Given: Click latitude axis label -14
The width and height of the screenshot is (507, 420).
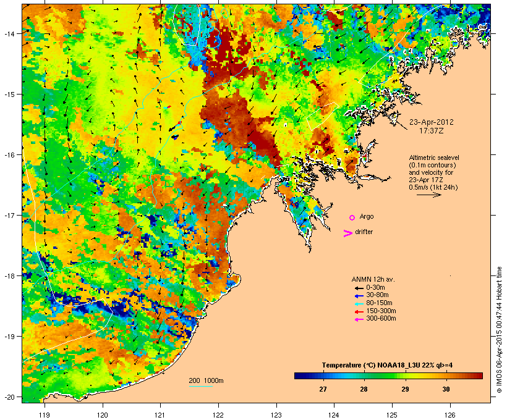Looking at the screenshot, I should (x=9, y=33).
